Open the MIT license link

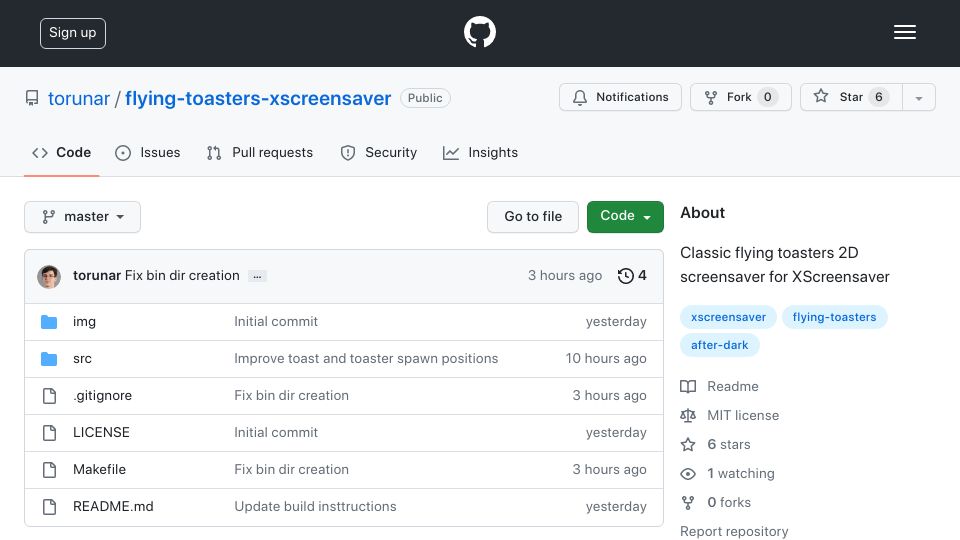click(743, 415)
